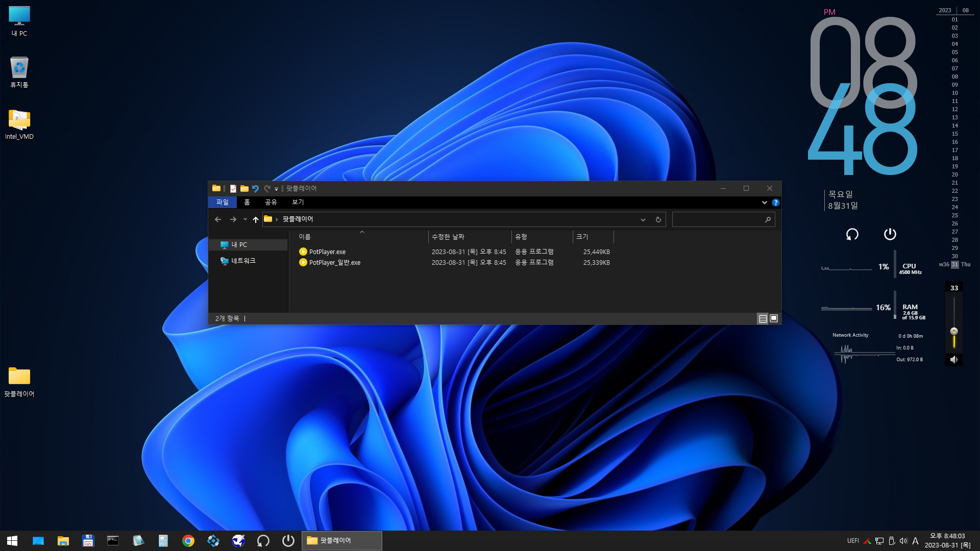This screenshot has height=551, width=980.
Task: Go back with the Explorer back arrow
Action: pyautogui.click(x=218, y=219)
